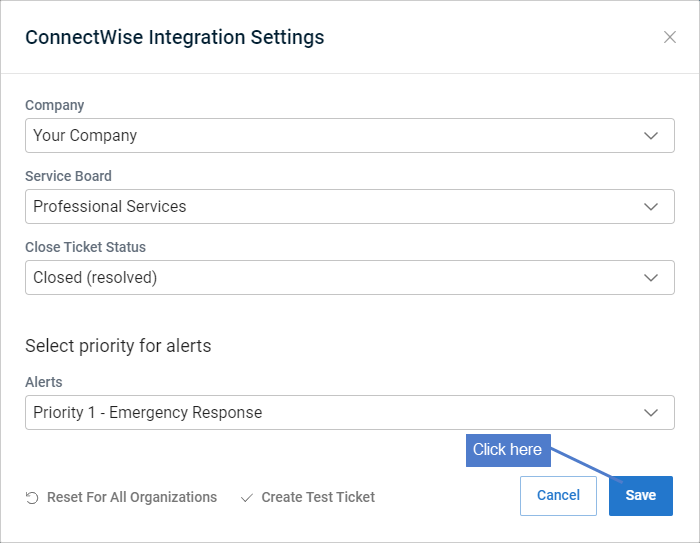700x543 pixels.
Task: Open the 'Priority 1 - Emergency Response' dropdown
Action: [x=350, y=413]
